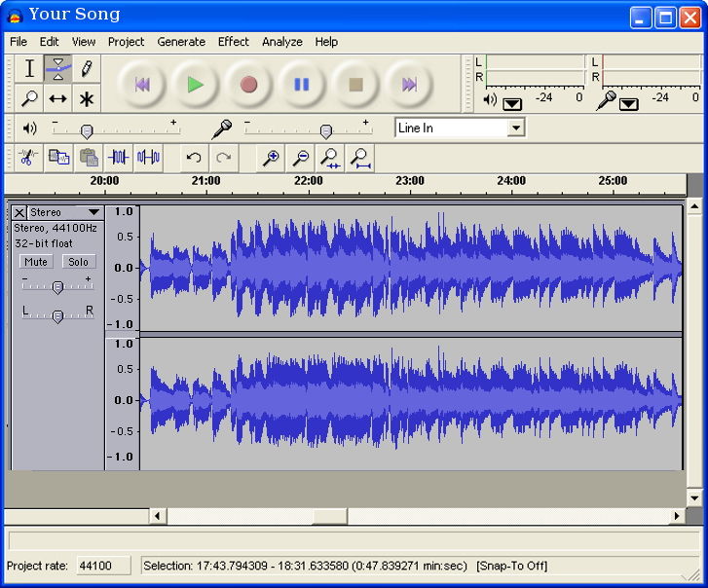Select the Selection (I-beam) tool

click(29, 68)
